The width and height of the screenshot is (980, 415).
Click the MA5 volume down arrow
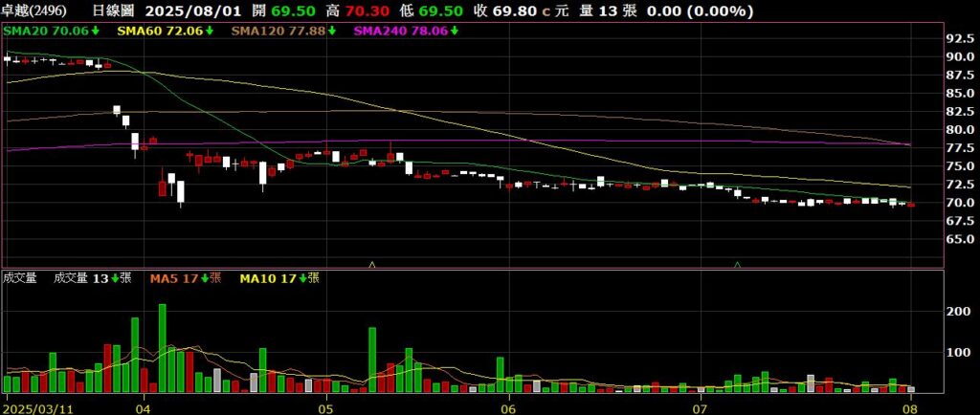pos(203,278)
